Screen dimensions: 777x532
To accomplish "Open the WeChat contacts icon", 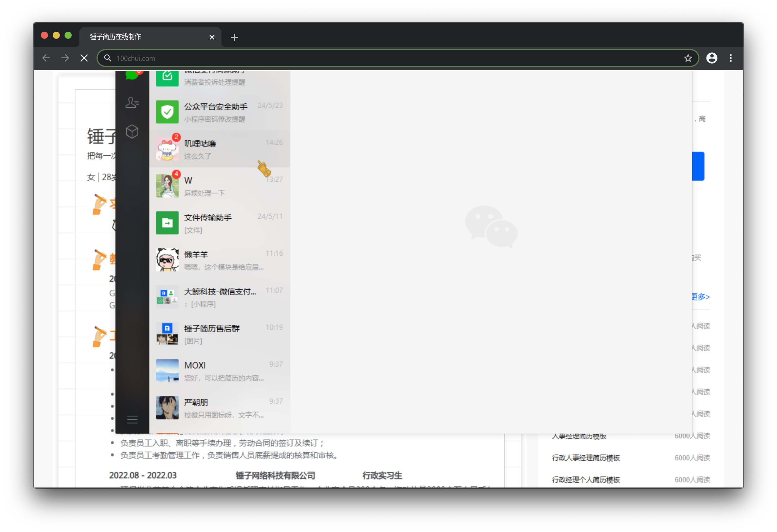I will click(x=132, y=102).
